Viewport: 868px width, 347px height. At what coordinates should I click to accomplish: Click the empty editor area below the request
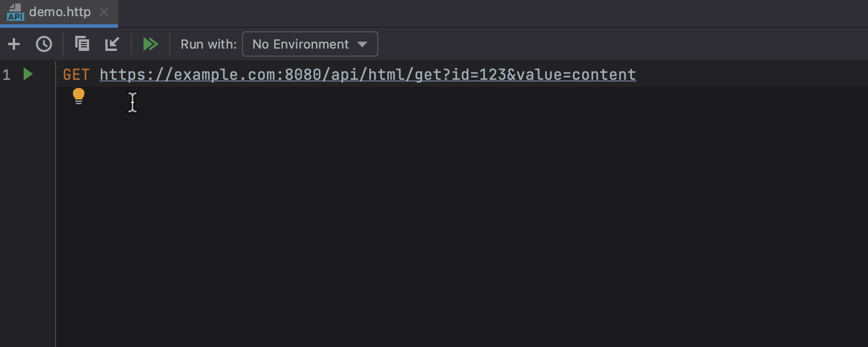tap(405, 220)
